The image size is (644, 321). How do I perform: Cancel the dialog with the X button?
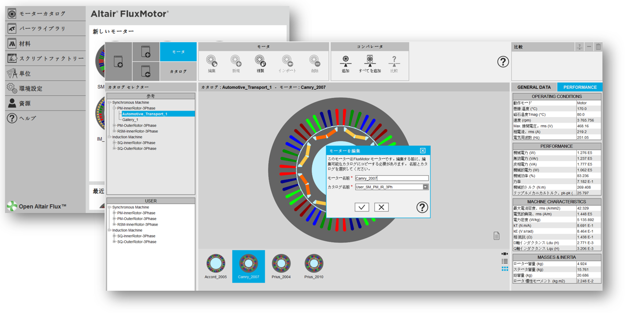381,207
